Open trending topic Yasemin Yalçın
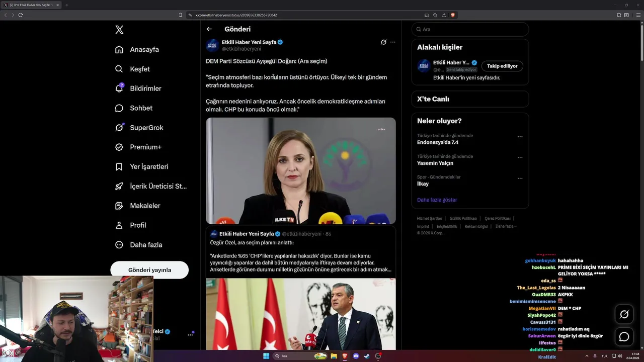This screenshot has height=362, width=644. tap(435, 163)
